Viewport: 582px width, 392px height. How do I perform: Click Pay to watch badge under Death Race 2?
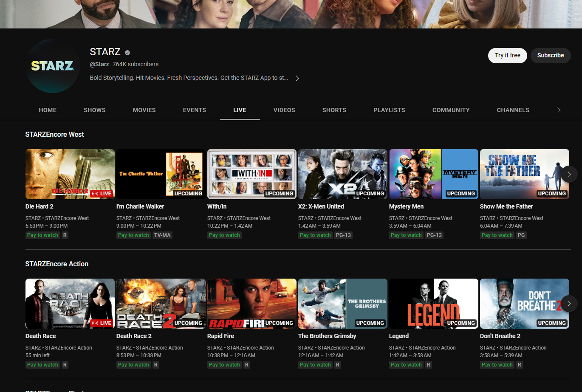(133, 365)
